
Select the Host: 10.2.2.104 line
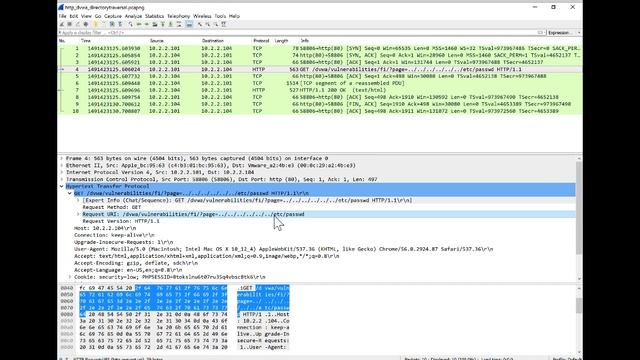(105, 228)
